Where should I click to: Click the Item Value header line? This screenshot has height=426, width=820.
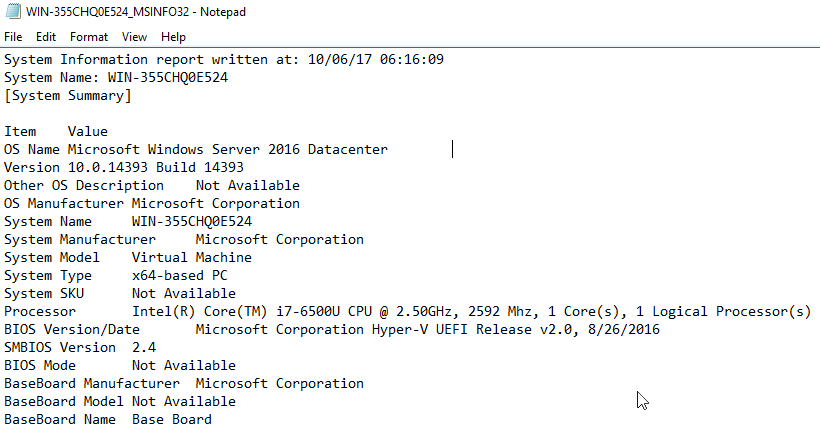[56, 131]
